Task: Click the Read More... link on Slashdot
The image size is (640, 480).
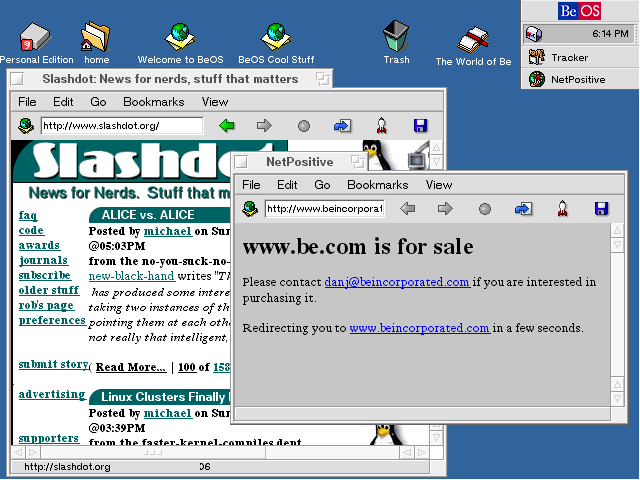Action: coord(131,367)
